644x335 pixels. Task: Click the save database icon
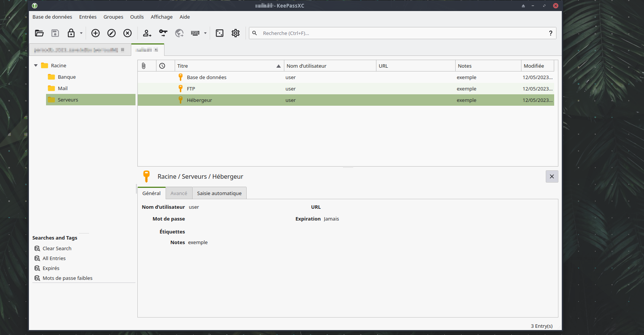55,33
